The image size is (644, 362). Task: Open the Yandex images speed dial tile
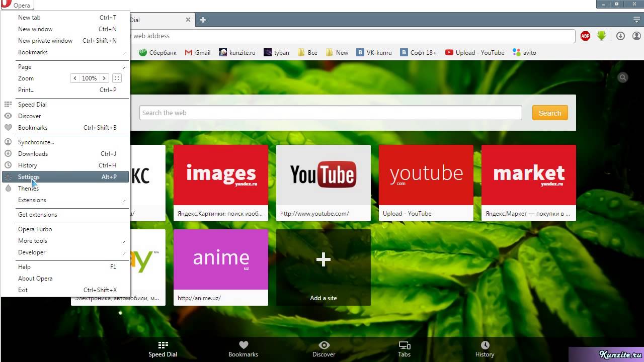coord(221,183)
